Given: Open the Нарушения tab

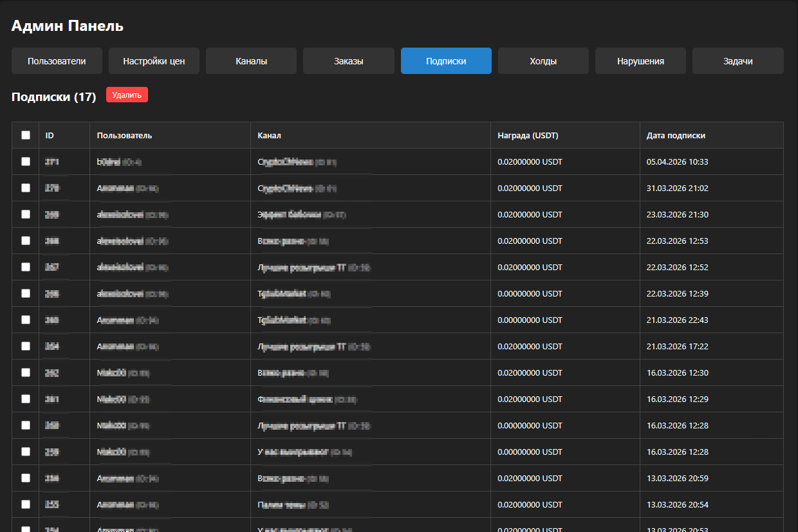Looking at the screenshot, I should point(640,61).
